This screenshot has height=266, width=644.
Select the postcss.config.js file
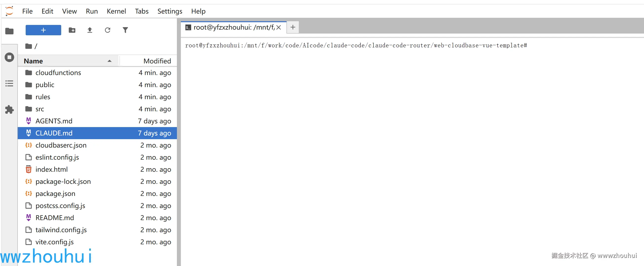pos(97,206)
